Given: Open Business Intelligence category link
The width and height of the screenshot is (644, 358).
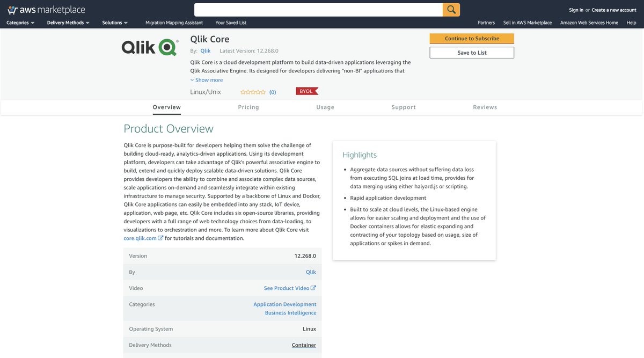Looking at the screenshot, I should [x=290, y=313].
